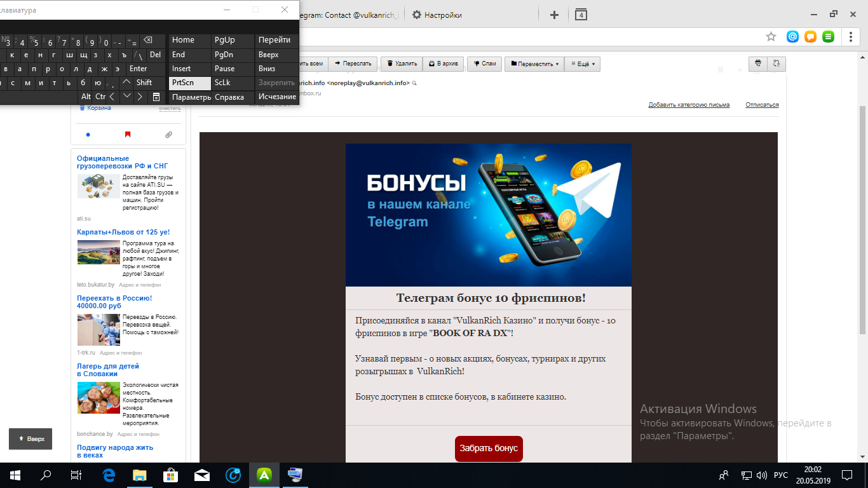868x488 pixels.
Task: Open a new browser tab
Action: (x=554, y=15)
